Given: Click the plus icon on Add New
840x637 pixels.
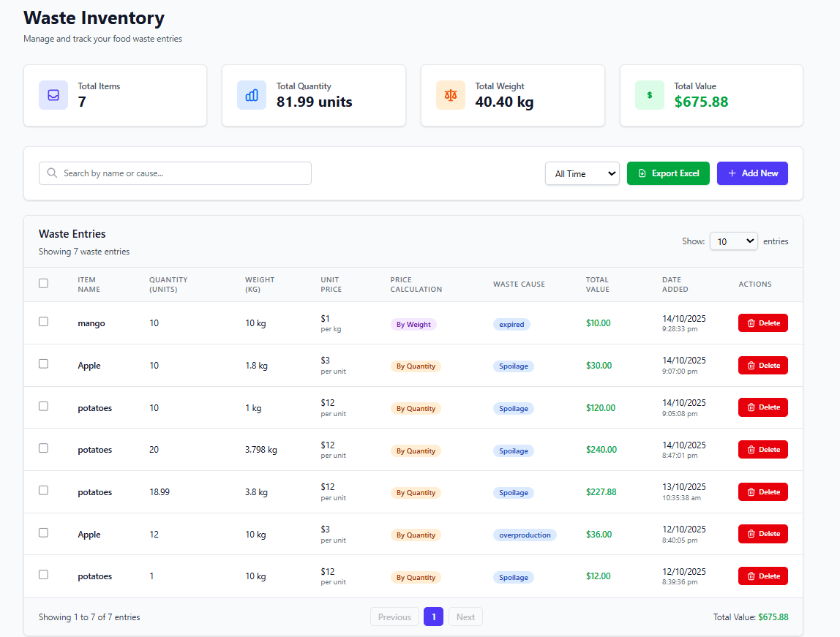Looking at the screenshot, I should 732,173.
